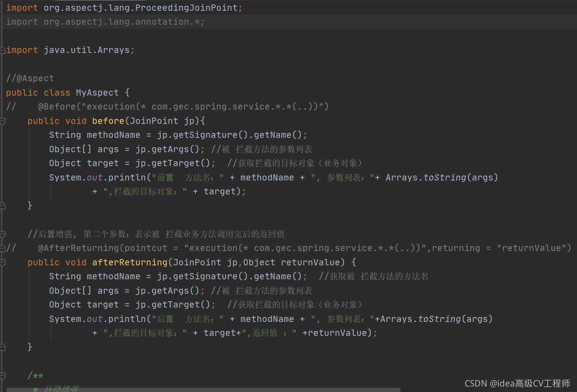Viewport: 577px width, 392px height.
Task: Collapse the before method using its fold marker
Action: [x=2, y=121]
